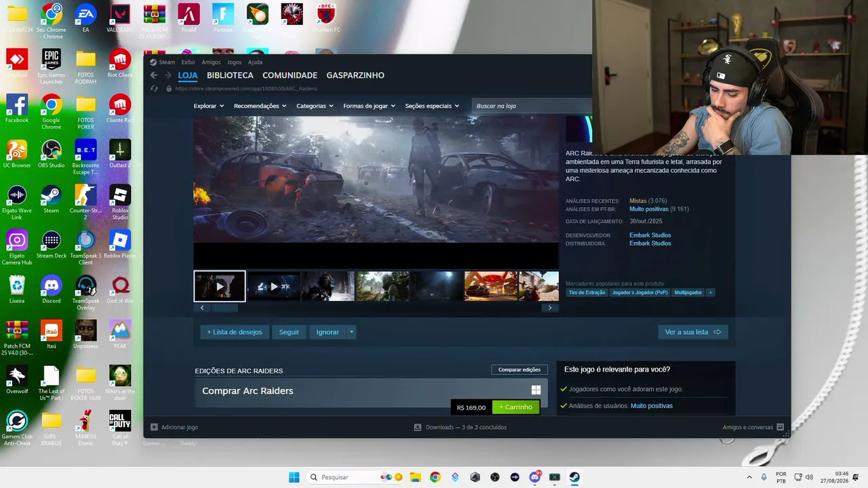The image size is (868, 488).
Task: Open Discord from the taskbar
Action: (x=534, y=477)
